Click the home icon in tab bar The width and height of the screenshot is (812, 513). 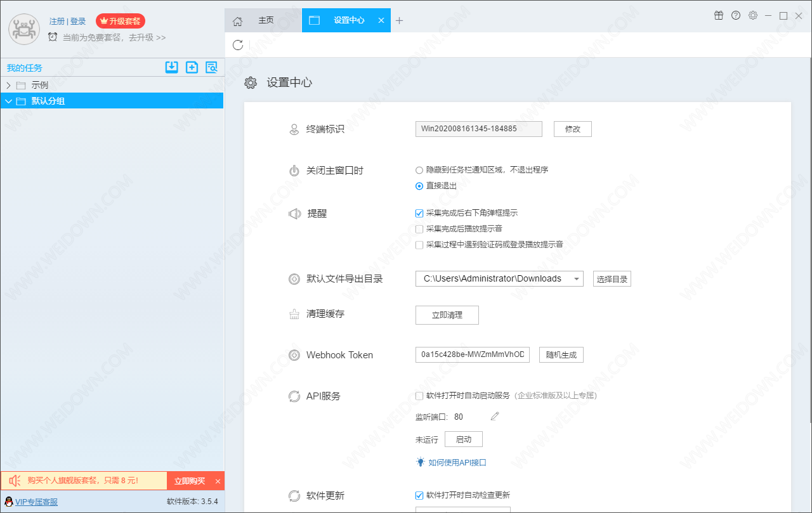coord(238,21)
